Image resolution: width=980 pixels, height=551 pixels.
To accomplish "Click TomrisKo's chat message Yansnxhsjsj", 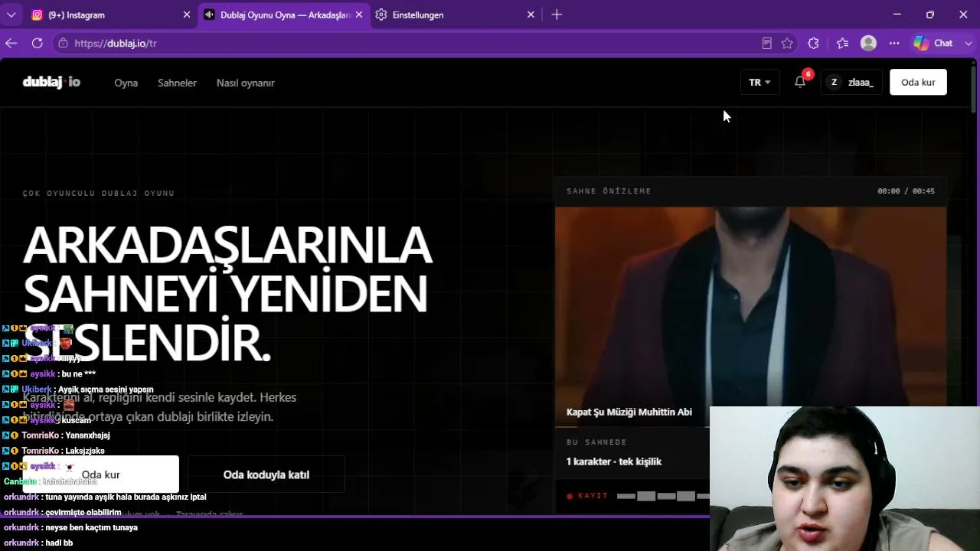I will point(87,435).
